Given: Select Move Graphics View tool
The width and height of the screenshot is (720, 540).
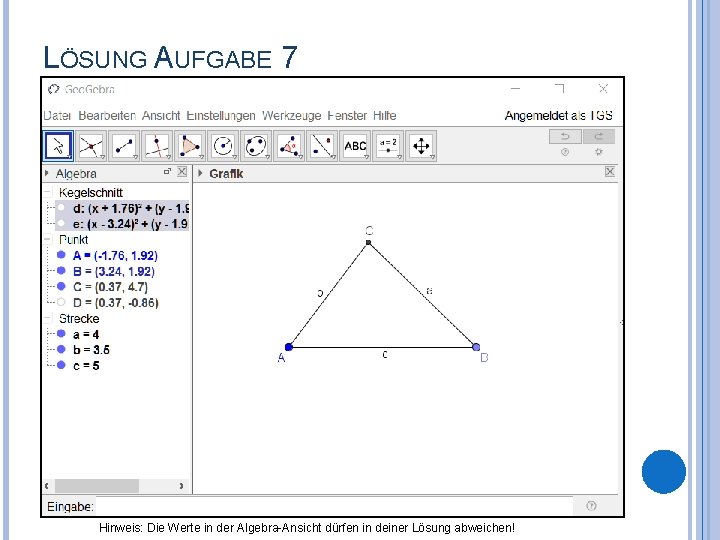Looking at the screenshot, I should coord(422,146).
